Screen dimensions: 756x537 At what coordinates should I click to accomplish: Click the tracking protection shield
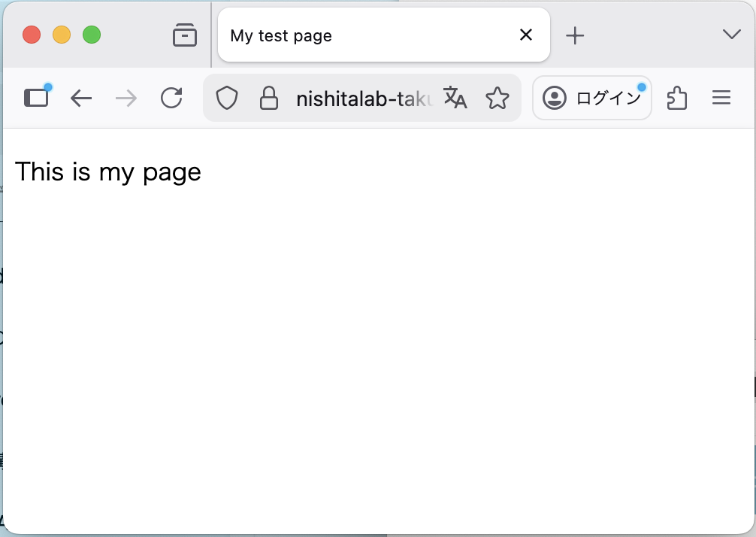click(226, 98)
